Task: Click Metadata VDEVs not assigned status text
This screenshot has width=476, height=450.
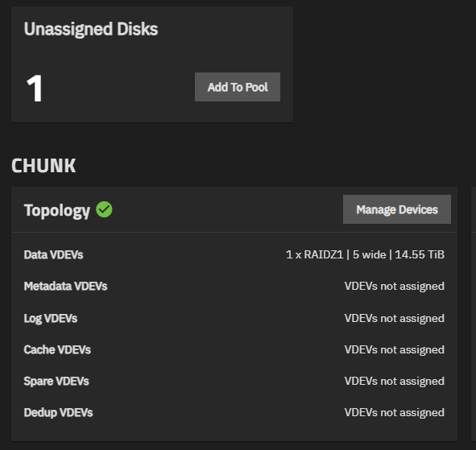Action: tap(395, 286)
